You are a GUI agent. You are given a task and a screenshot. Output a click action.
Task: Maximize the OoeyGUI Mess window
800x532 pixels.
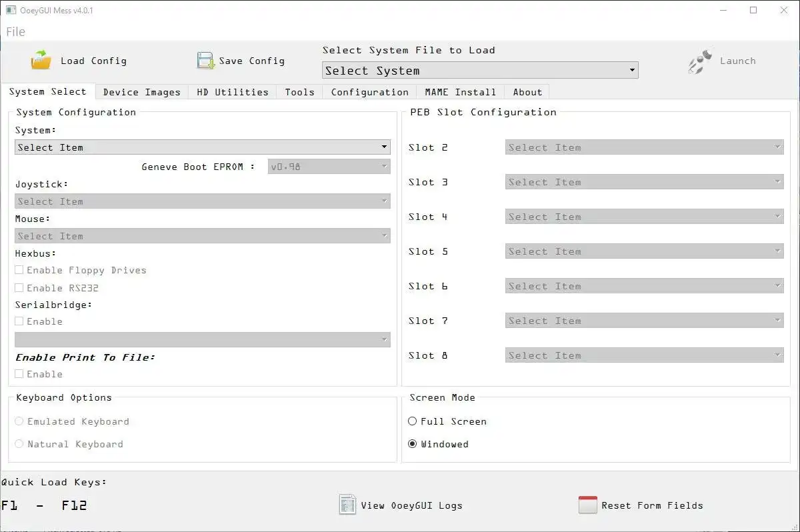point(753,10)
